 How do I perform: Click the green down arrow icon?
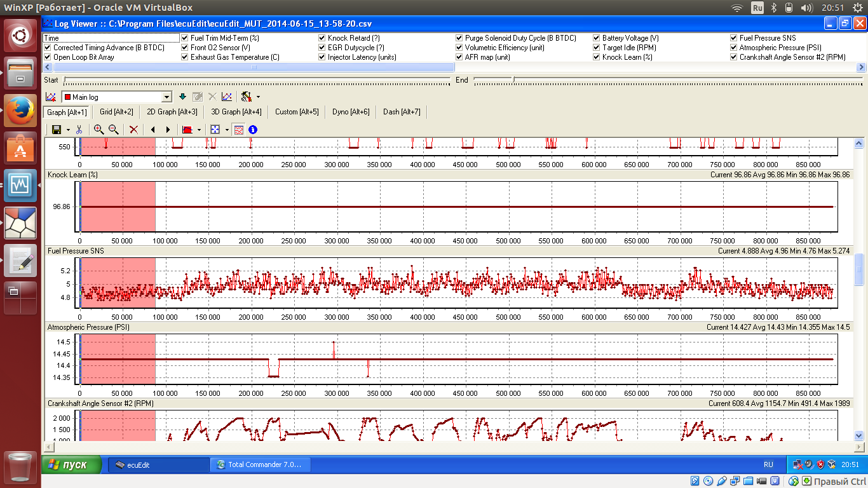pos(183,97)
